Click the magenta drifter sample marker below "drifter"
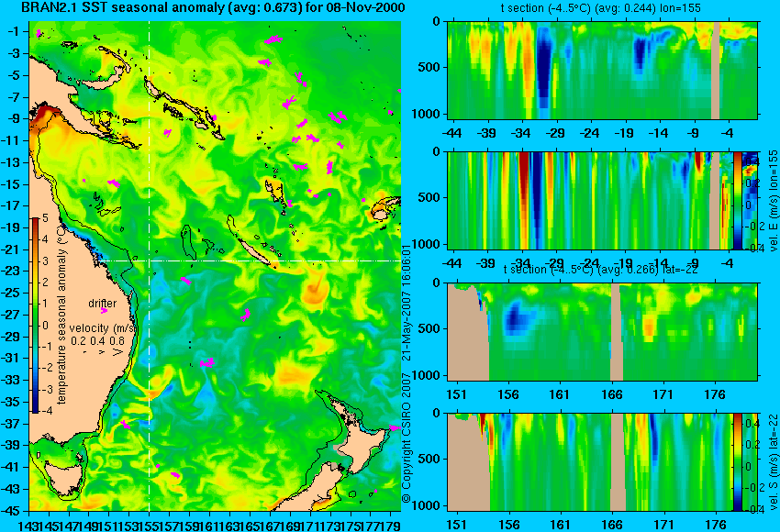This screenshot has height=532, width=780. point(104,311)
